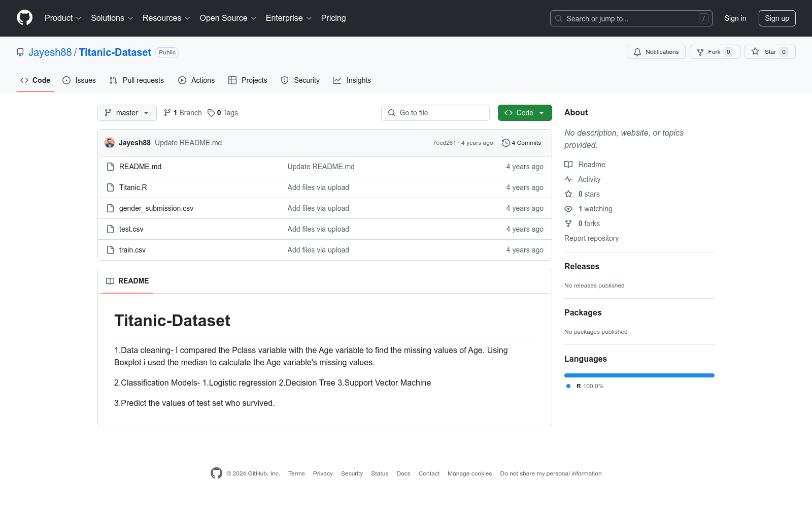The image size is (812, 508).
Task: Click the pulse icon beside Activity
Action: click(x=568, y=179)
